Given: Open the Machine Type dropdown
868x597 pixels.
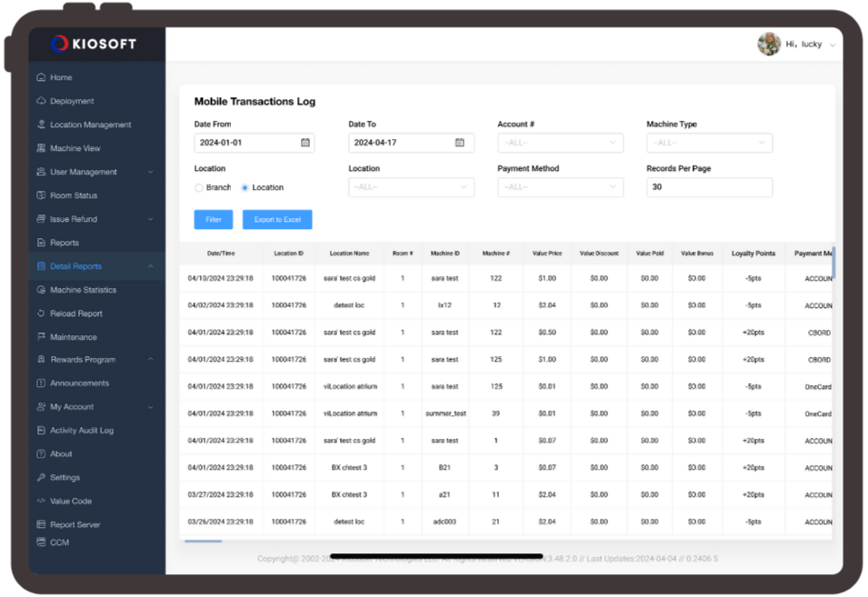Looking at the screenshot, I should (x=709, y=143).
